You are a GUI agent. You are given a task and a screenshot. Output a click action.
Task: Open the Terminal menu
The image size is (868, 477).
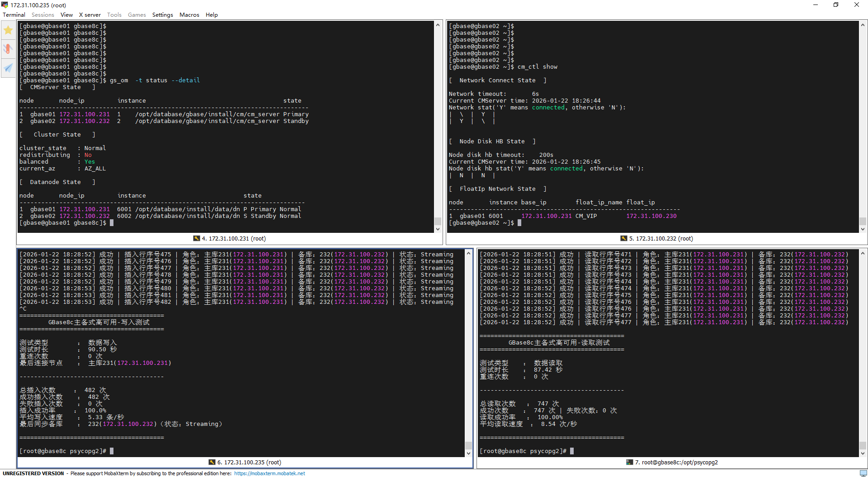[14, 15]
